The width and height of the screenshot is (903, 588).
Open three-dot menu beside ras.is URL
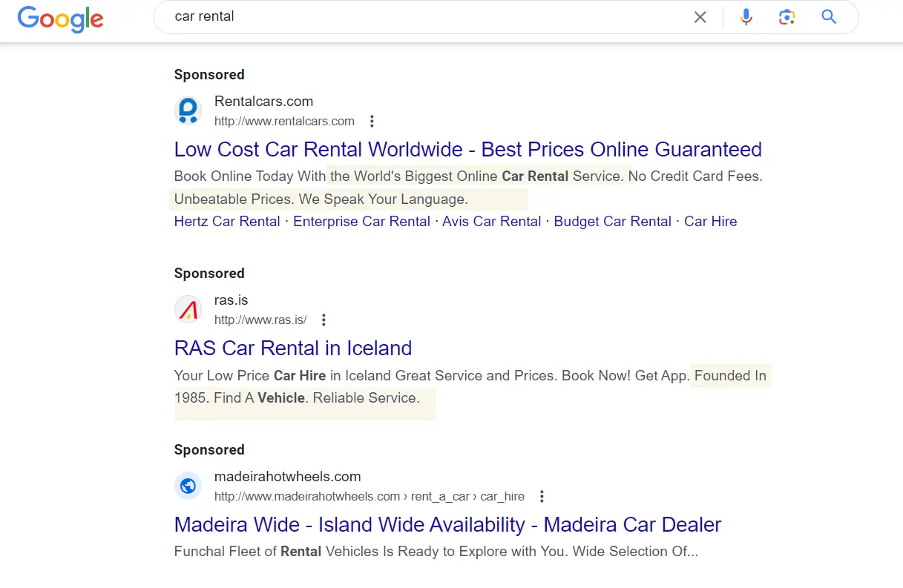click(x=324, y=320)
